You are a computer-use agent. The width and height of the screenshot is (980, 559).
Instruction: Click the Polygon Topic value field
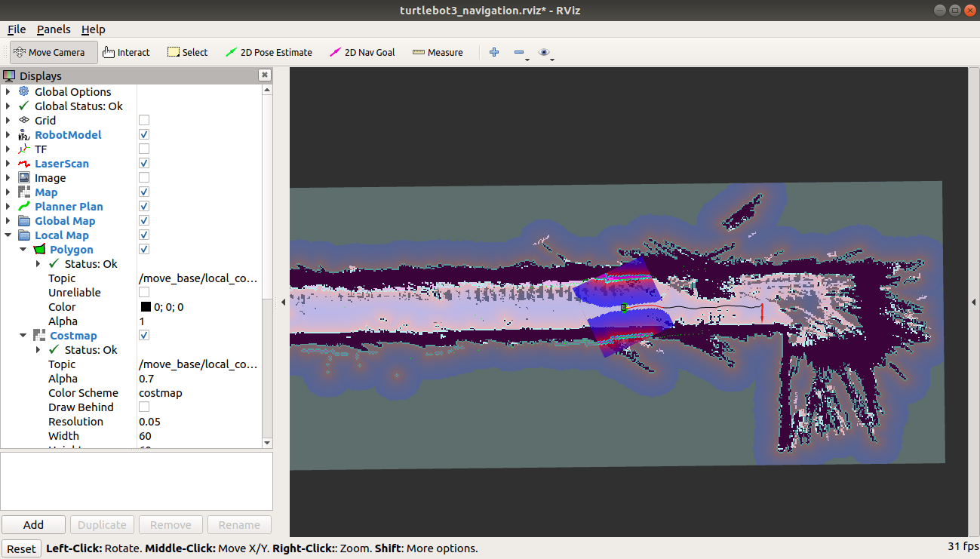(x=200, y=278)
